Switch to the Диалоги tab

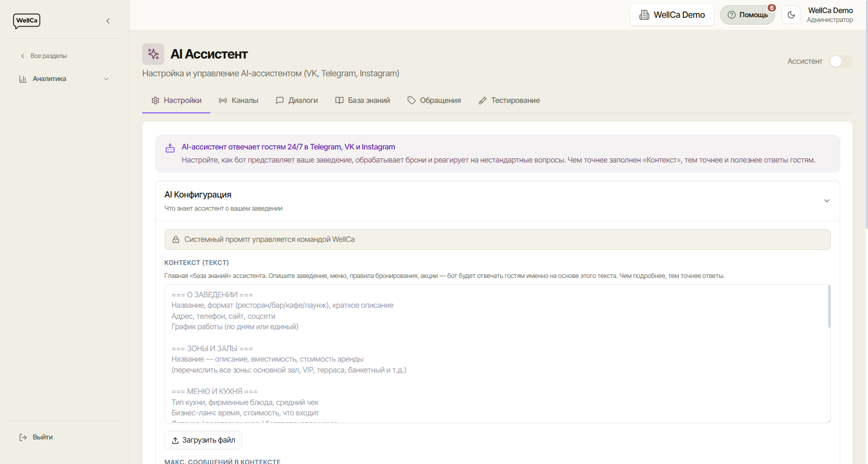coord(297,100)
